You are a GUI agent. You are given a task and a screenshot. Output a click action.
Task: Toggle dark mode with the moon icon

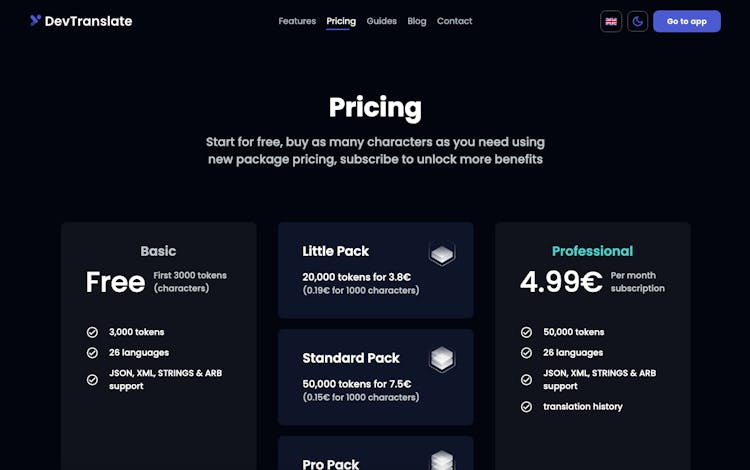point(638,21)
